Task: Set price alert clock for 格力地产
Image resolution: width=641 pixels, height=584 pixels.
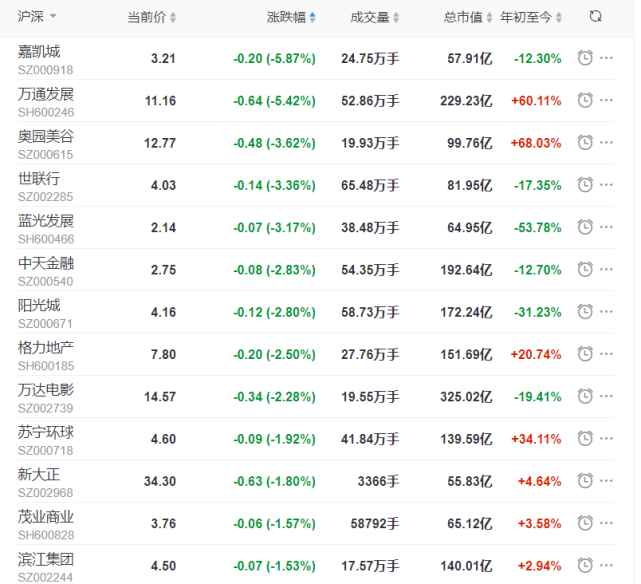Action: (x=585, y=354)
